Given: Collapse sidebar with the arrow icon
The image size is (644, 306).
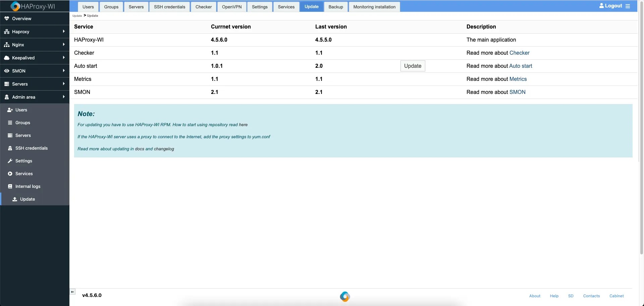Looking at the screenshot, I should tap(72, 292).
